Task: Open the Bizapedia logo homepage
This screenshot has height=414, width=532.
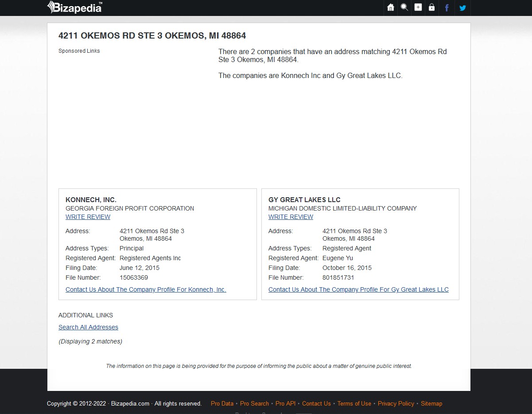Action: click(75, 7)
